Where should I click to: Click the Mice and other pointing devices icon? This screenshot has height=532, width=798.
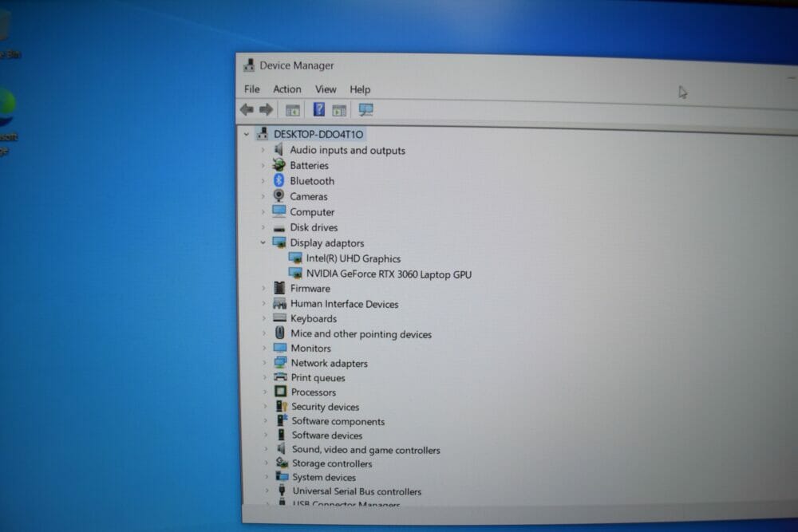point(279,333)
